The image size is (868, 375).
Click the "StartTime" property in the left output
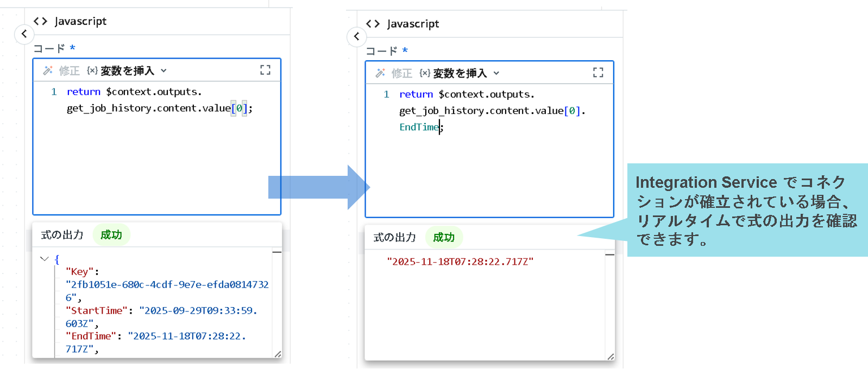pyautogui.click(x=97, y=310)
